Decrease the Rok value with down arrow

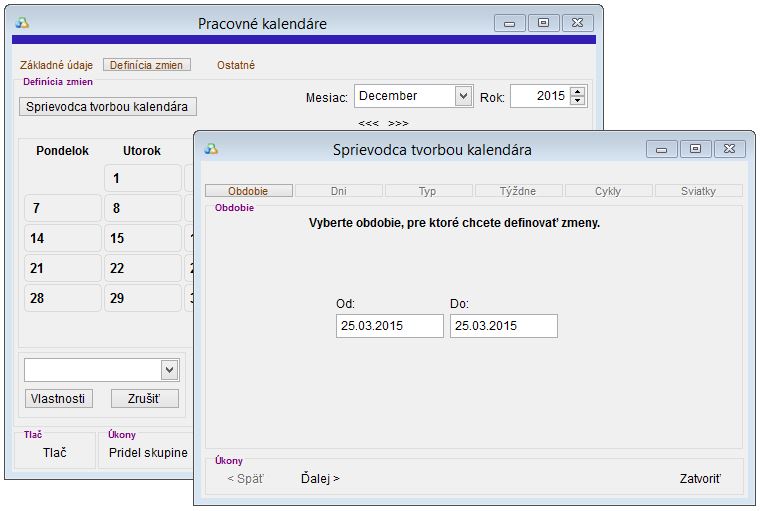(x=577, y=100)
